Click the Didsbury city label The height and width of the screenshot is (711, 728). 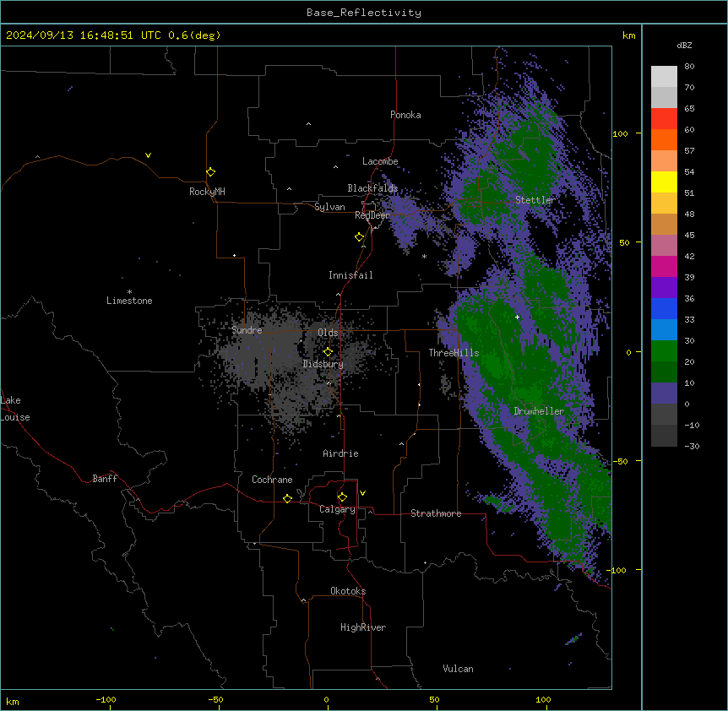pos(323,364)
